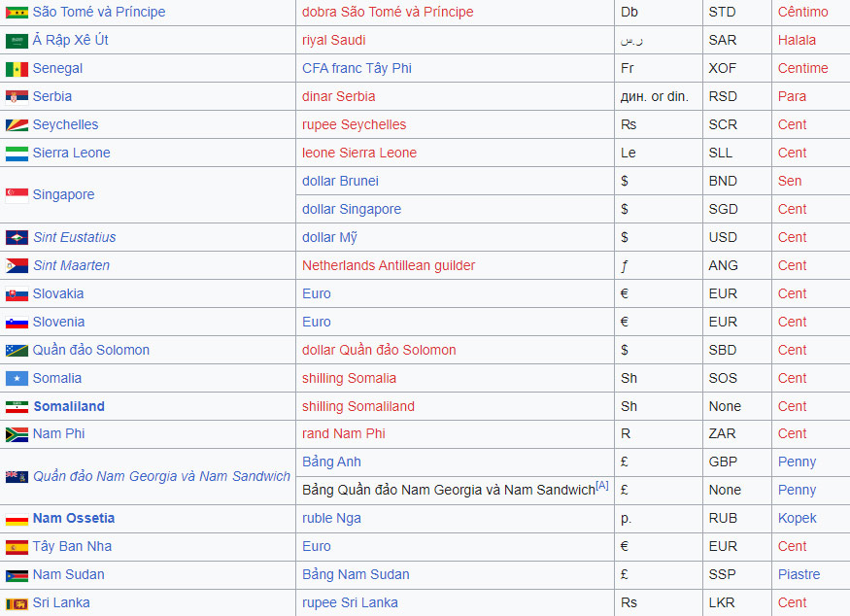The image size is (850, 616).
Task: Go to Quần đảo Nam Georgia và Nam Sandwich
Action: point(161,476)
